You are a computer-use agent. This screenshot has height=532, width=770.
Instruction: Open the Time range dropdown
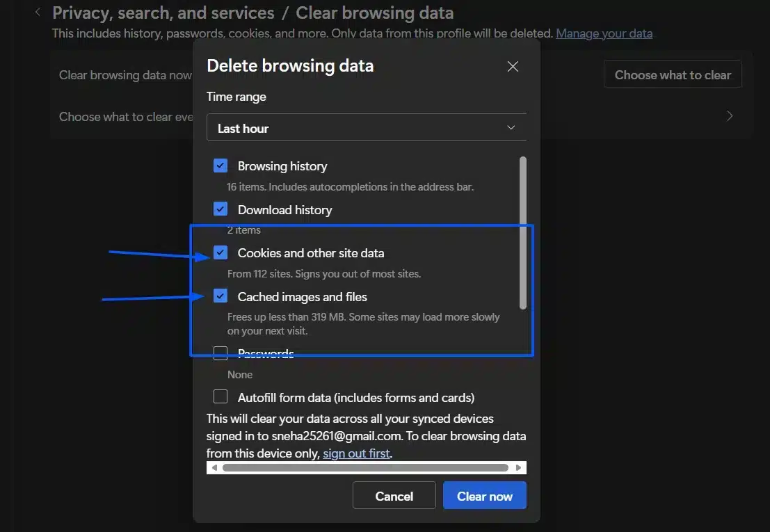coord(367,127)
